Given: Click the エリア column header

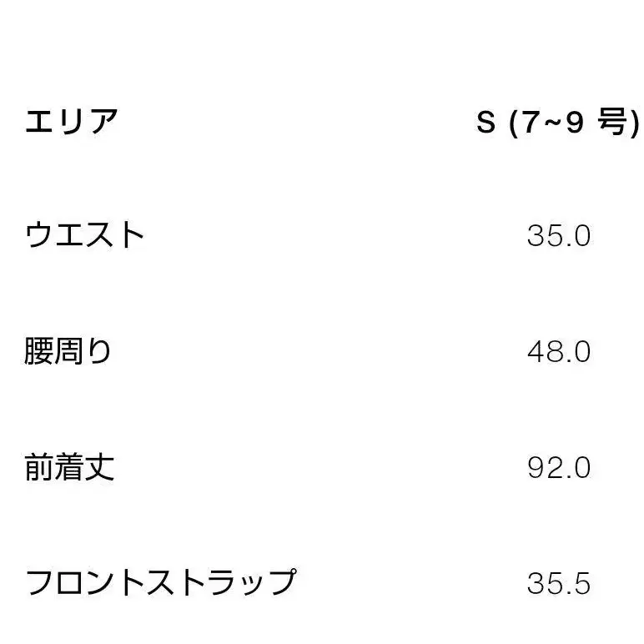Looking at the screenshot, I should point(72,123).
